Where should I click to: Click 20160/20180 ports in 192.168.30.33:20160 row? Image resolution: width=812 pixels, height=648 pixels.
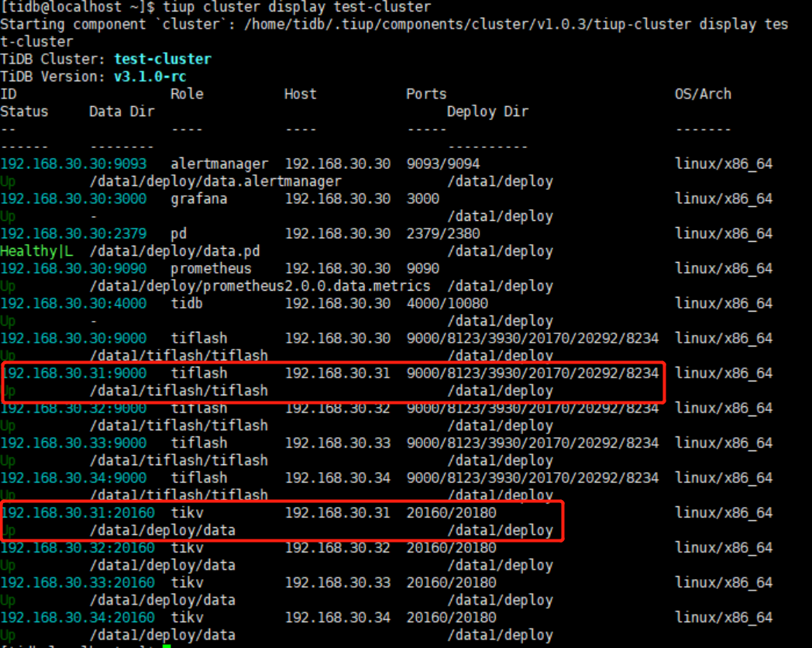coord(452,583)
